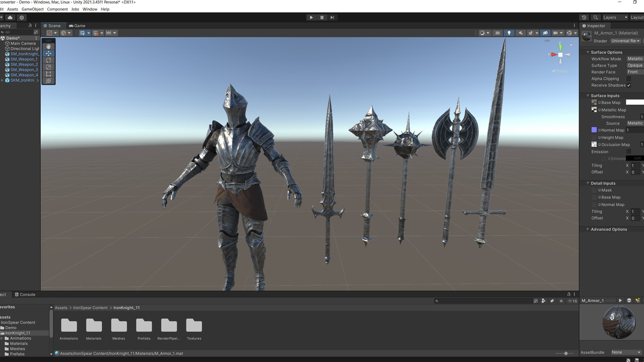Open the Layers dropdown

point(614,17)
